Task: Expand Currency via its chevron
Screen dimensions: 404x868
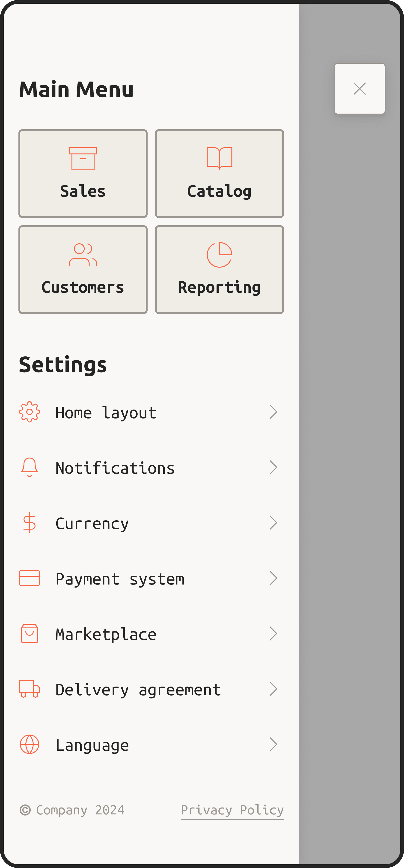Action: pos(273,523)
